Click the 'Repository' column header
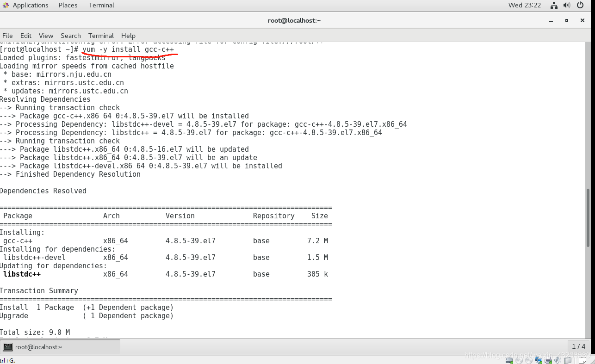The height and width of the screenshot is (364, 595). pos(273,216)
